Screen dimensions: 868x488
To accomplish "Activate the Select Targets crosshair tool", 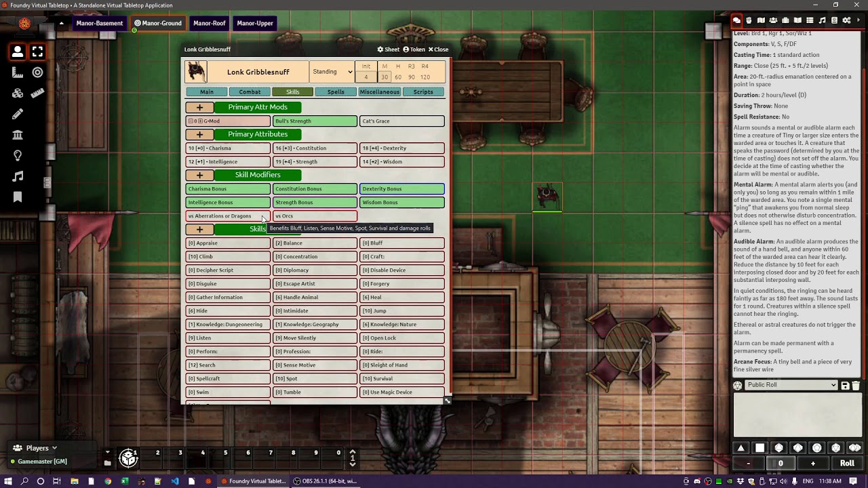I will [38, 73].
